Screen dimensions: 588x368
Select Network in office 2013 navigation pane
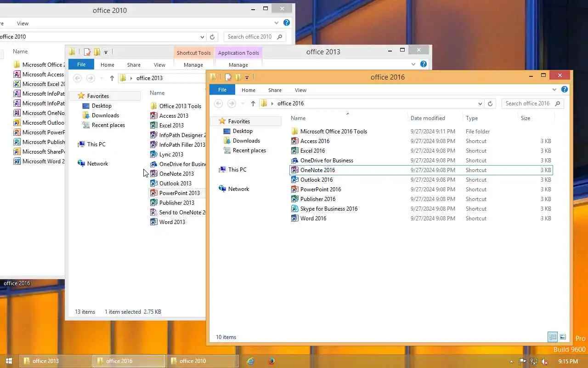point(97,164)
